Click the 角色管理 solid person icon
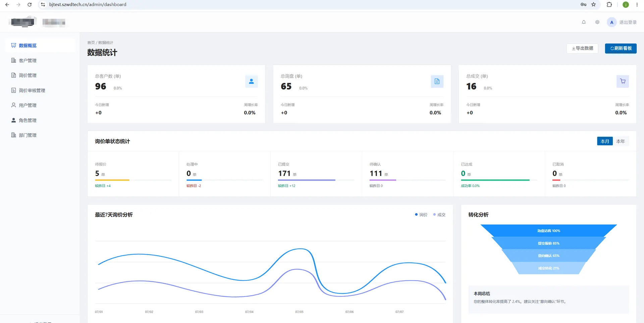The image size is (644, 323). (x=13, y=120)
